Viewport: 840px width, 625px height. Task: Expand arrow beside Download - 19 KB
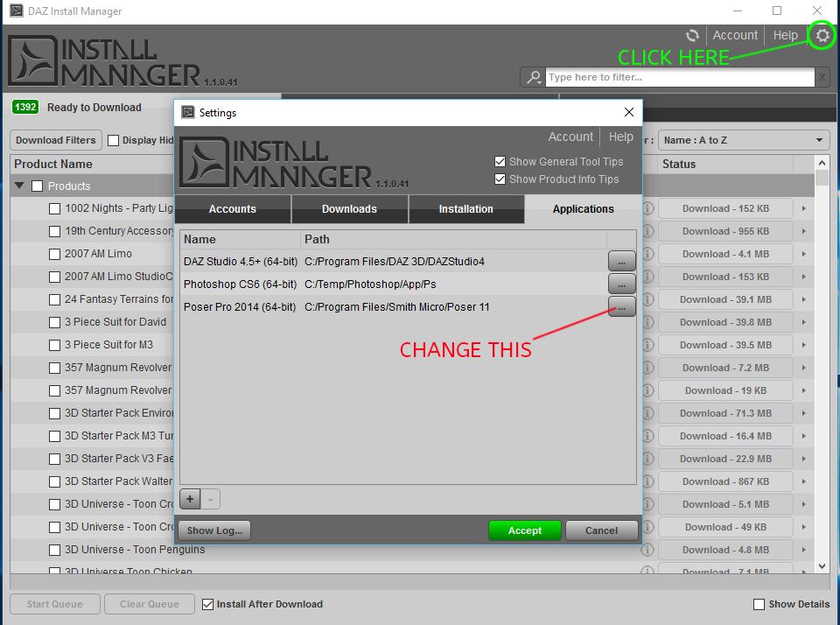click(803, 390)
